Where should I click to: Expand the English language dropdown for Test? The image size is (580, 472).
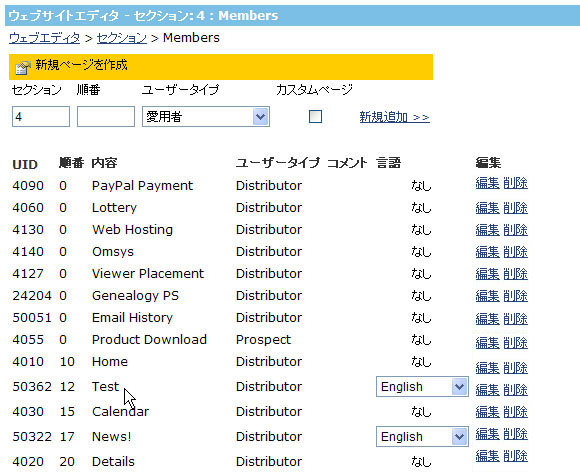click(x=422, y=387)
